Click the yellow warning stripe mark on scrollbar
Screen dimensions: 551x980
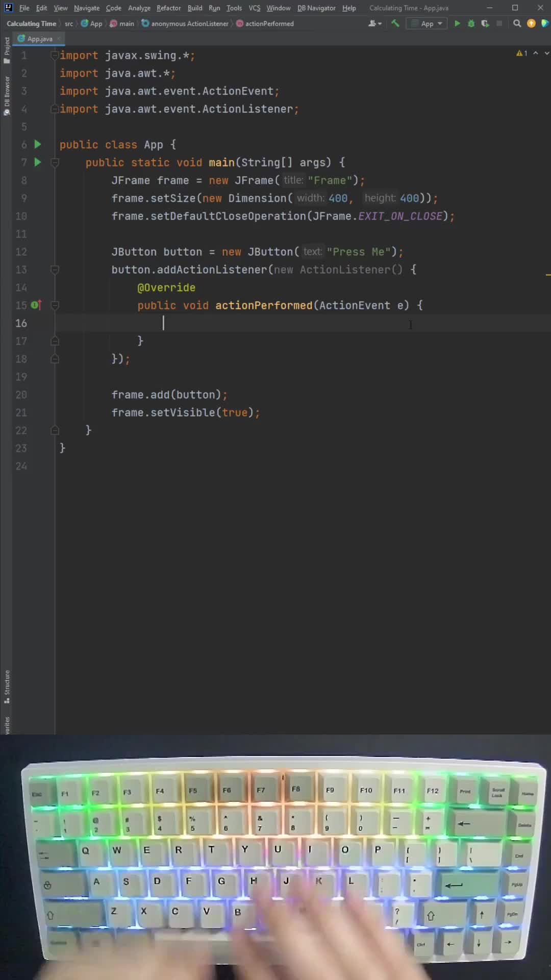548,275
